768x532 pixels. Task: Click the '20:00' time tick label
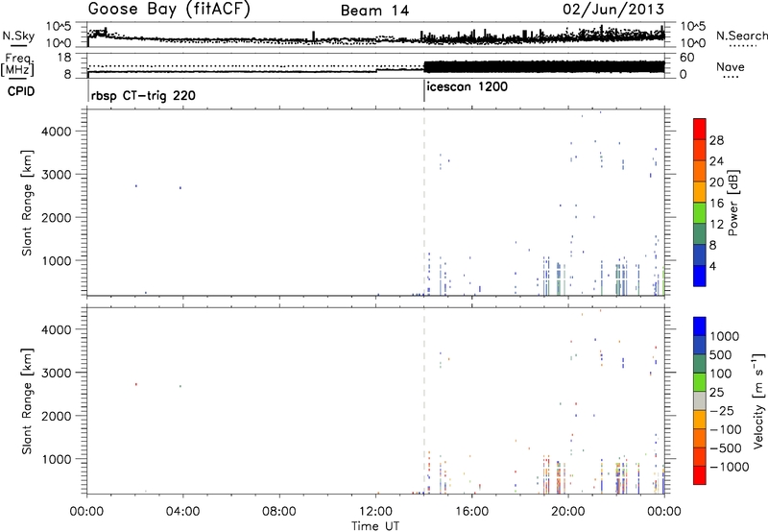(568, 512)
